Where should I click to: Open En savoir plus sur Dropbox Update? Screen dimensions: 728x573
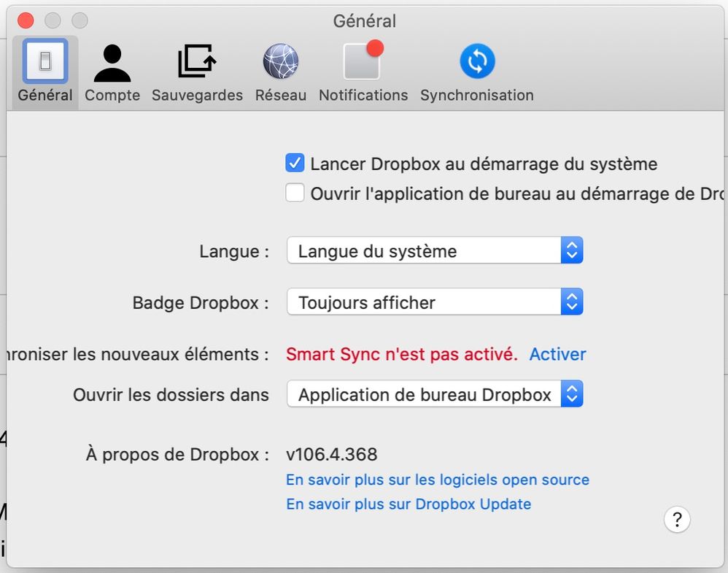[x=408, y=504]
